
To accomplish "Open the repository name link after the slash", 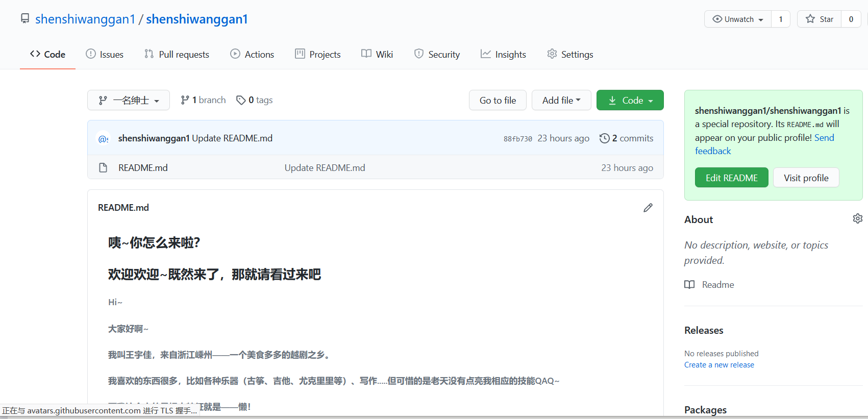I will tap(197, 19).
